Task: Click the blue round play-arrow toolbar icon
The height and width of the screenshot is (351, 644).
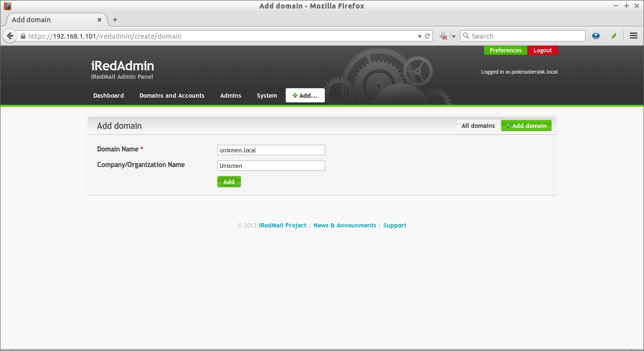Action: 596,36
